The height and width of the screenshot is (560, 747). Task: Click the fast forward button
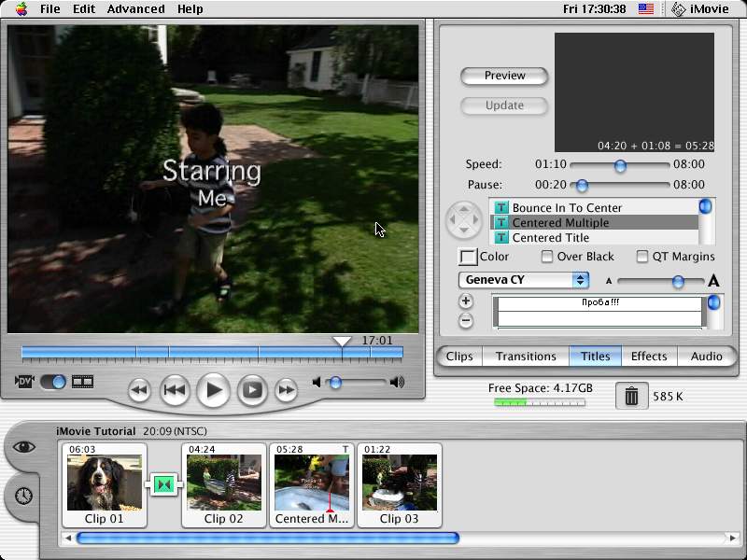pyautogui.click(x=287, y=390)
